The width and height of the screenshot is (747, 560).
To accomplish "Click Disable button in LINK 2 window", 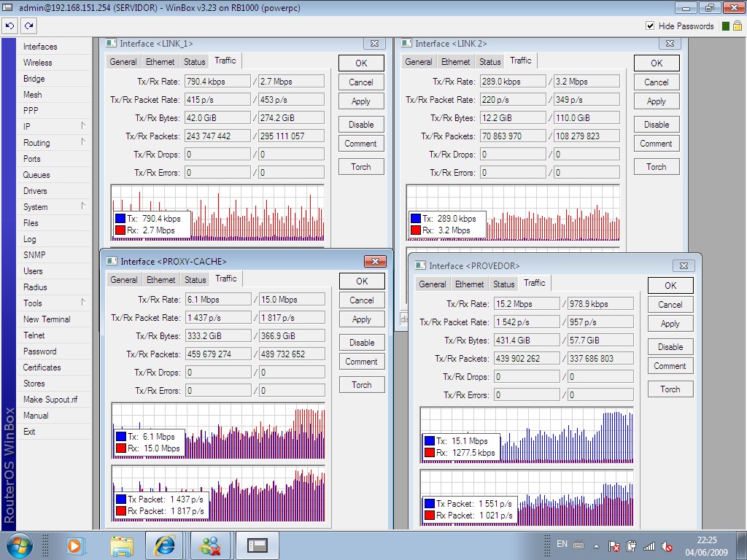I will click(x=657, y=124).
